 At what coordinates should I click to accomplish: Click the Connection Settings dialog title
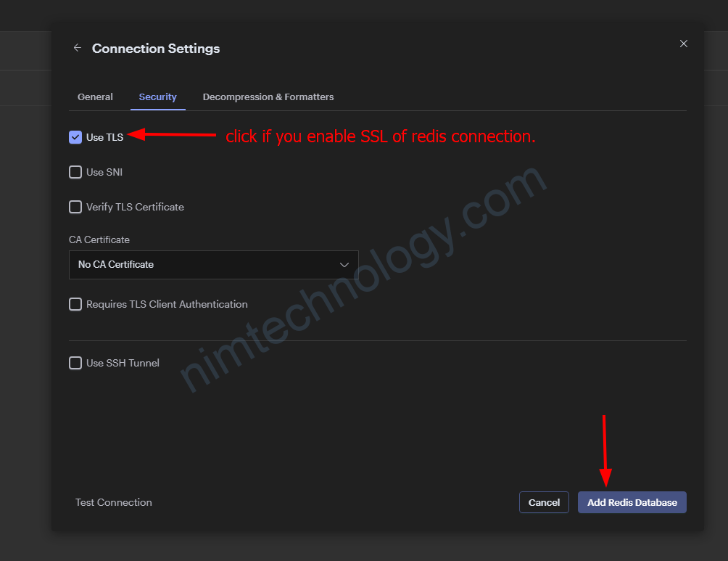pos(156,49)
